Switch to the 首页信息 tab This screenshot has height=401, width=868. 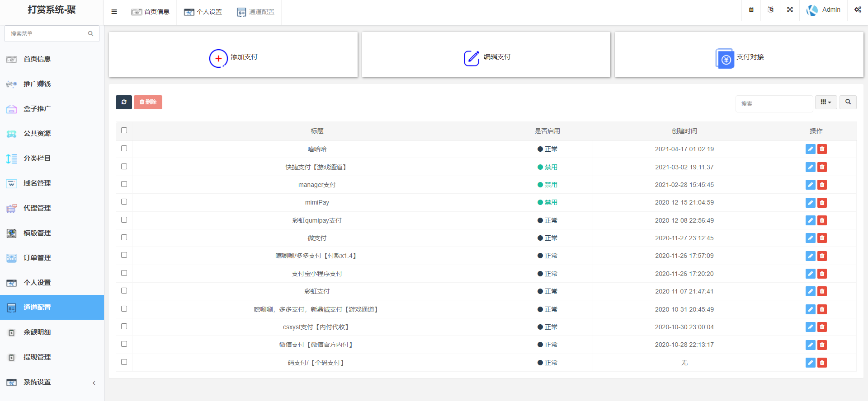151,12
